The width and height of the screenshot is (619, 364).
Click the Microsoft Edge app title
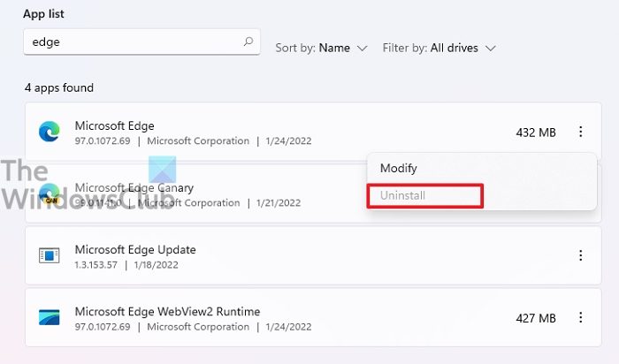(x=114, y=125)
